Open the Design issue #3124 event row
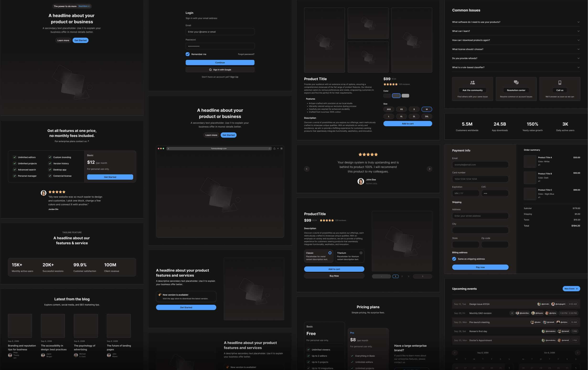 516,304
